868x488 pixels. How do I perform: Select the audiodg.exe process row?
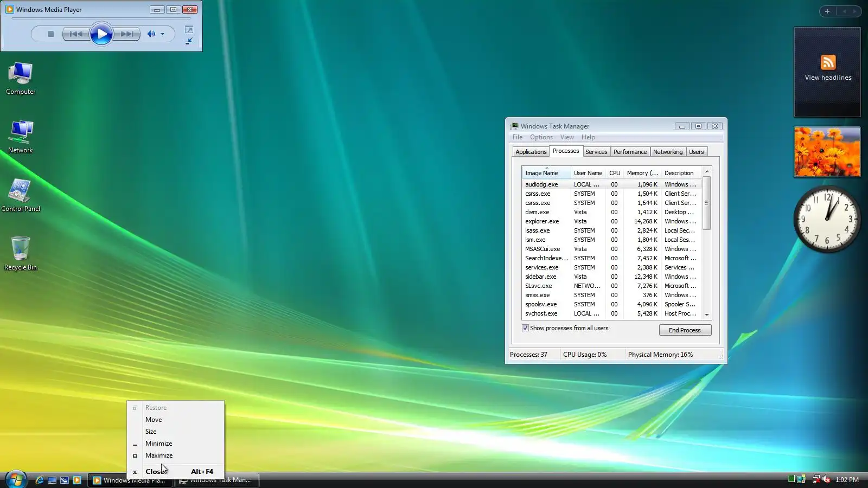(x=612, y=184)
